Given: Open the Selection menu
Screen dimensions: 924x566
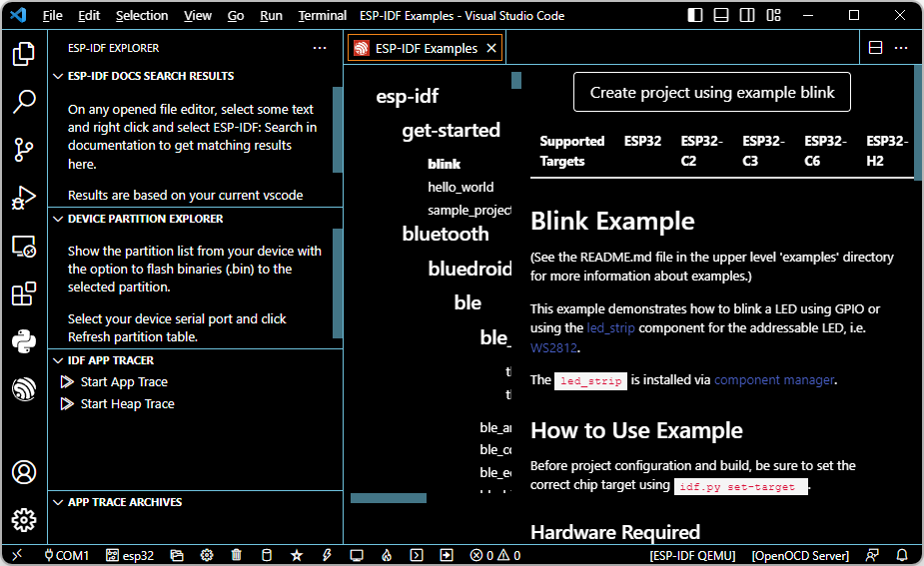Looking at the screenshot, I should click(142, 16).
